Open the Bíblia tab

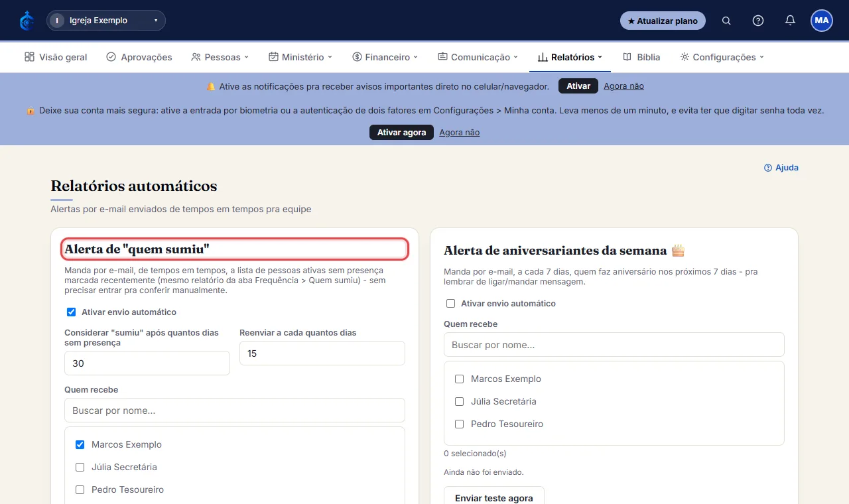641,57
